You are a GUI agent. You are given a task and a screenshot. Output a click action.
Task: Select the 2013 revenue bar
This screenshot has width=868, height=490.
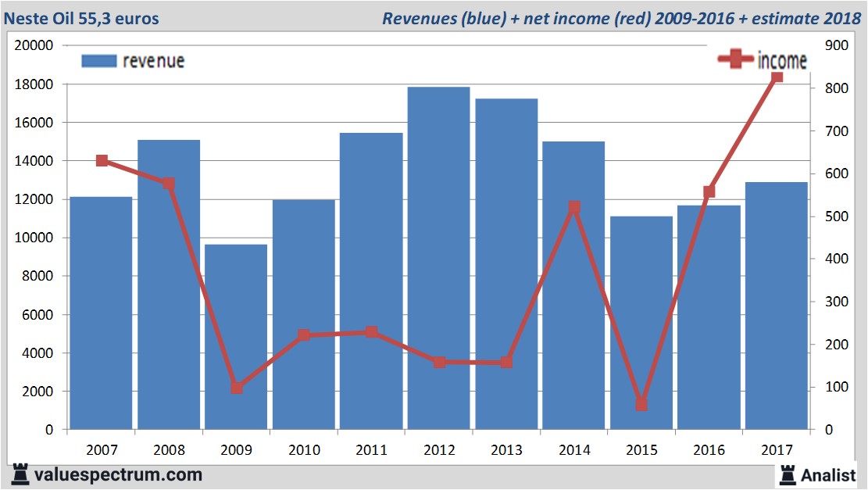[506, 264]
